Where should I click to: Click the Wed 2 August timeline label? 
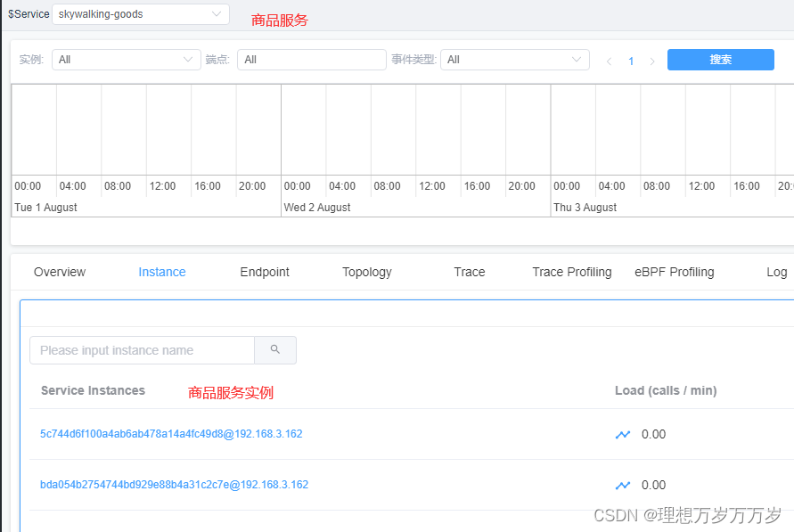[x=317, y=208]
